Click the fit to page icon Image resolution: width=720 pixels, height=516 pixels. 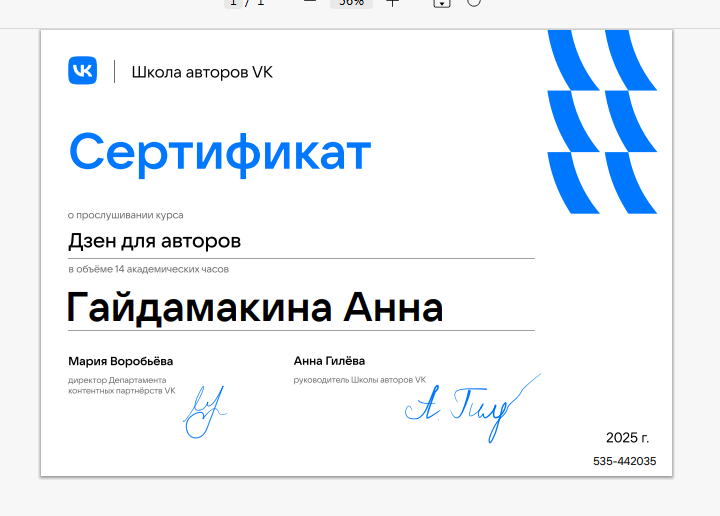[x=442, y=3]
